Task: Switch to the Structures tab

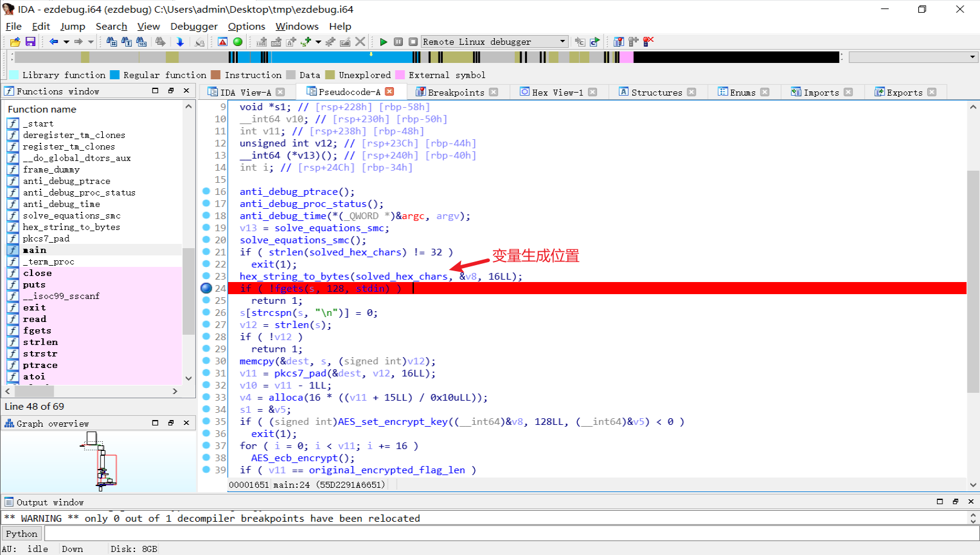Action: 656,92
